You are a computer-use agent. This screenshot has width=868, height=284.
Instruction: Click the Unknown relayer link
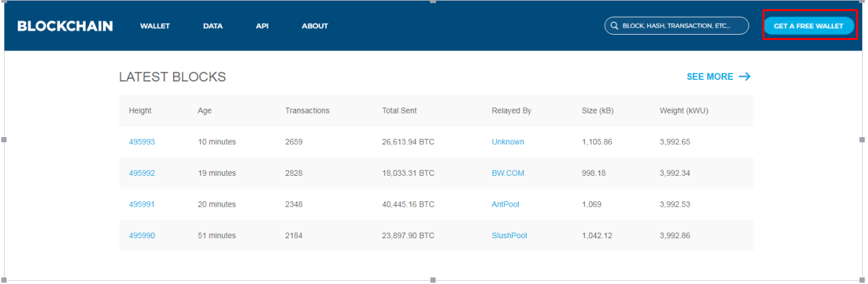(x=508, y=142)
